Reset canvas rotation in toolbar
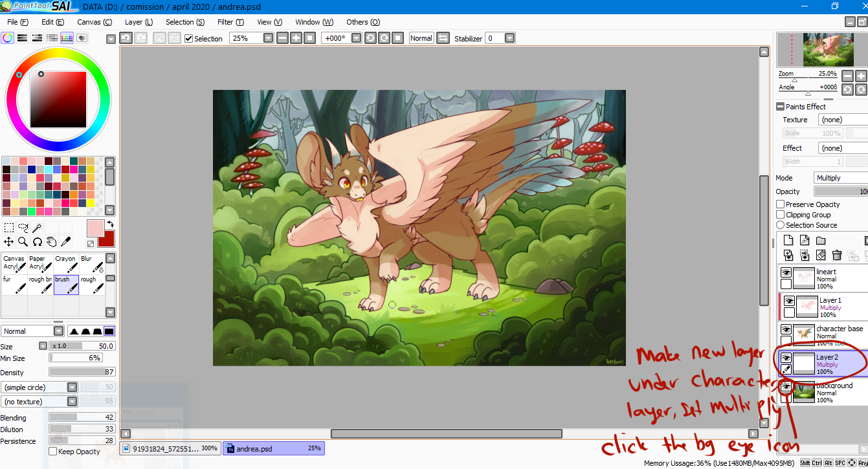Screen dimensions: 868x469 [x=397, y=38]
